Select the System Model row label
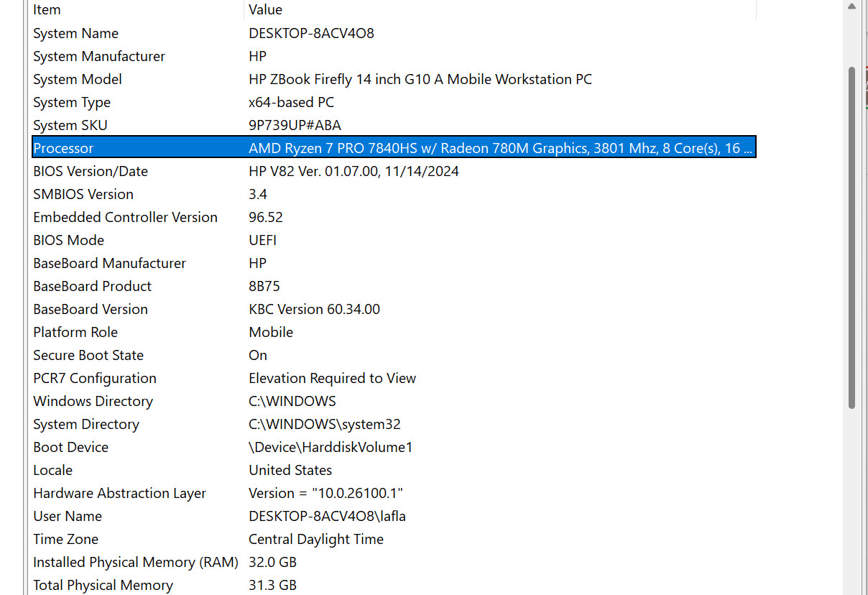Viewport: 868px width, 595px height. 78,79
